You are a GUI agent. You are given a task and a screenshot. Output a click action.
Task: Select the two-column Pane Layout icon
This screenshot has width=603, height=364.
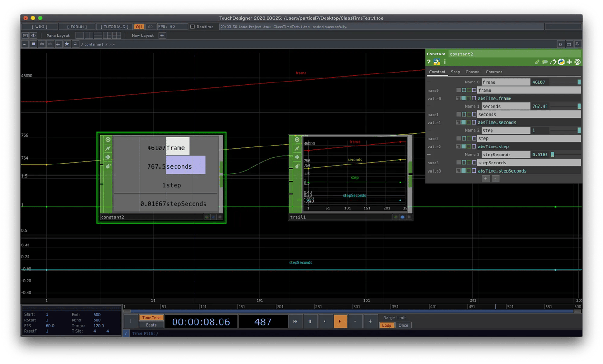click(x=90, y=35)
